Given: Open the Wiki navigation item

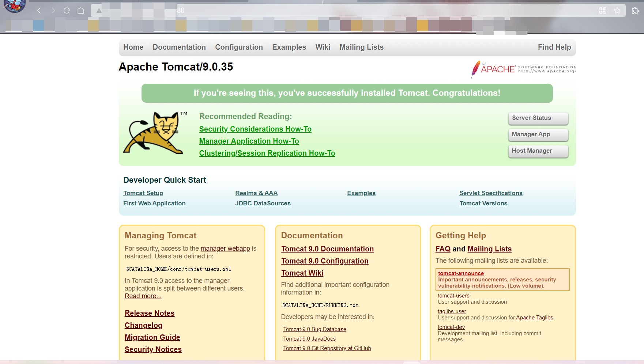Looking at the screenshot, I should (323, 47).
